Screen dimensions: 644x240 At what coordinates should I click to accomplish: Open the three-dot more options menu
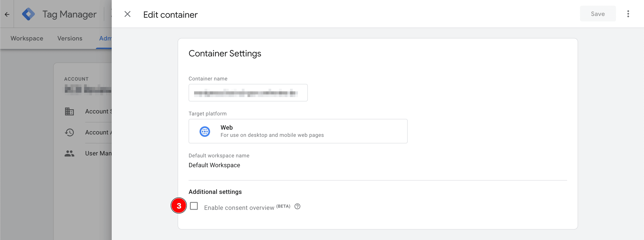pos(628,14)
